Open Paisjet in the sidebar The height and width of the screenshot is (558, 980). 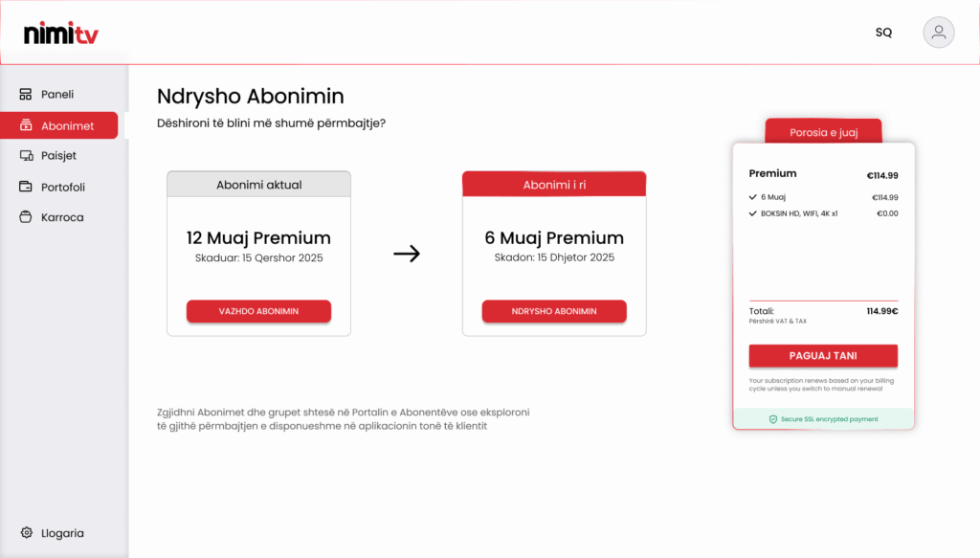(59, 156)
